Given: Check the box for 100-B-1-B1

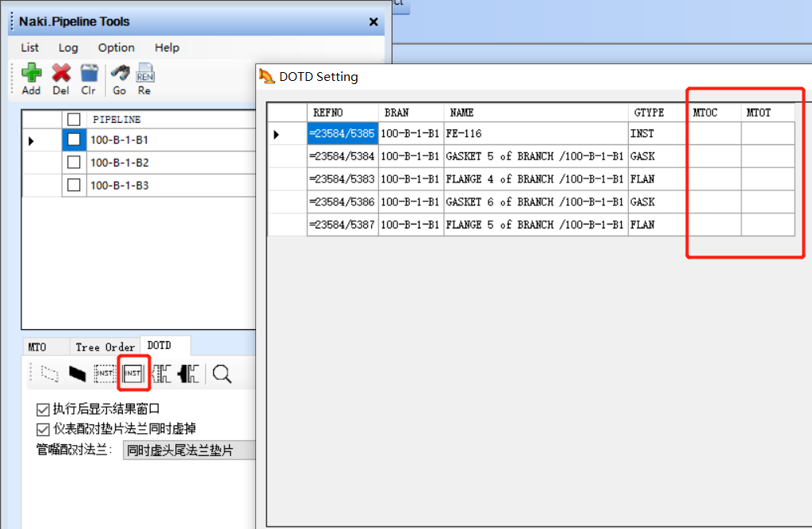Looking at the screenshot, I should [x=74, y=140].
